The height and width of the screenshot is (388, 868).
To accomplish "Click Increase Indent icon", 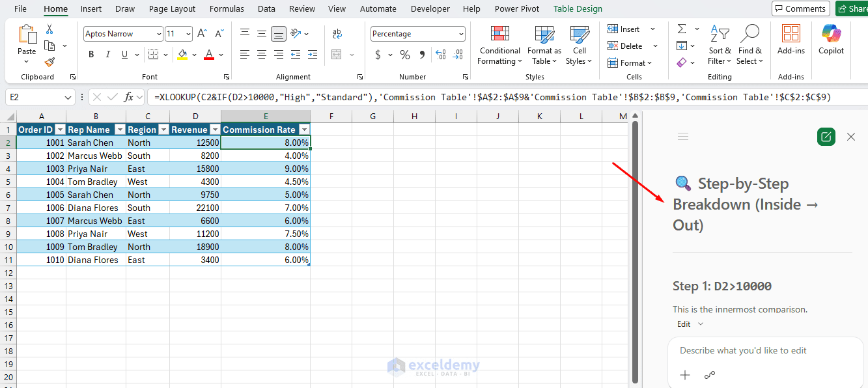I will (311, 55).
